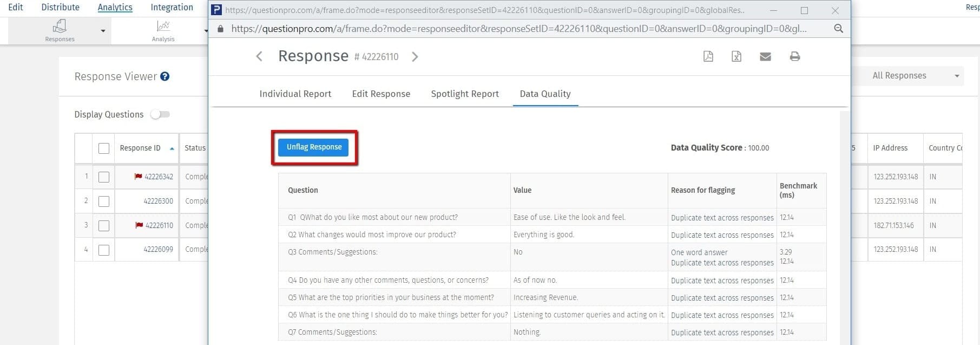Print the response printer icon
The width and height of the screenshot is (980, 345).
click(795, 56)
